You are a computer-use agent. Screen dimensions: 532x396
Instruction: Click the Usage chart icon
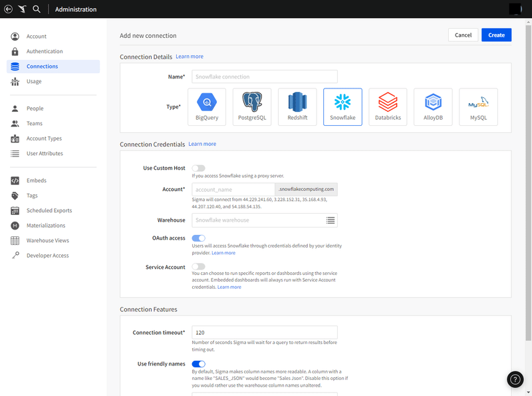(x=15, y=81)
